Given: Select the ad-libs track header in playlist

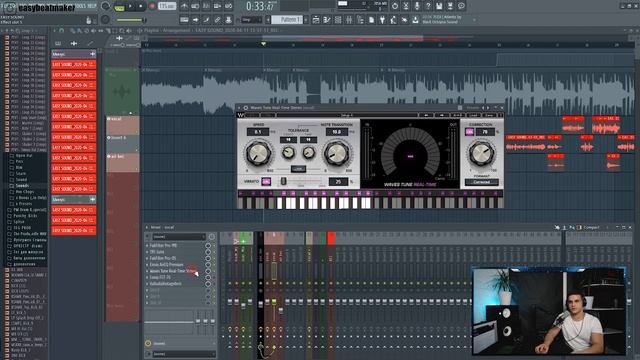Looking at the screenshot, I should tap(122, 162).
